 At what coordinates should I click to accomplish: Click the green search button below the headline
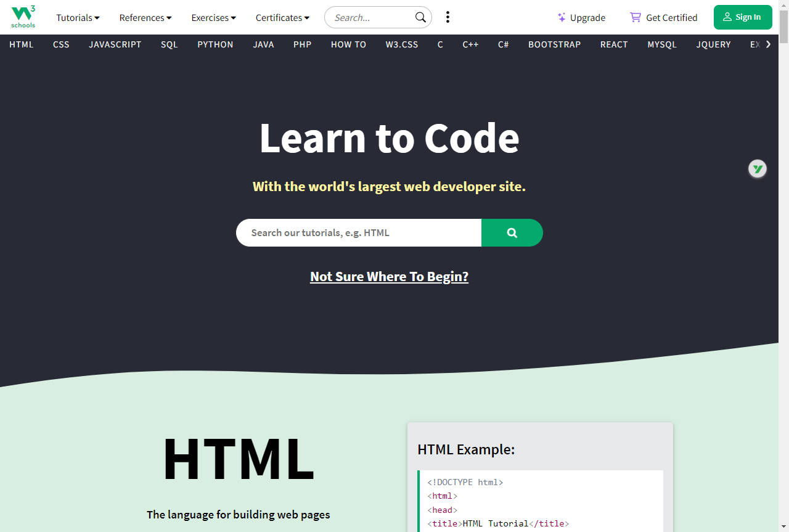click(512, 232)
